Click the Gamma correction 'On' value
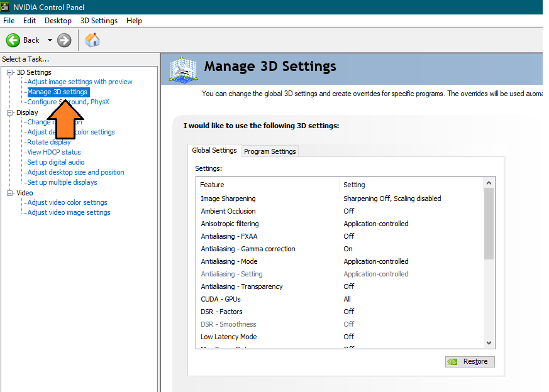The height and width of the screenshot is (392, 549). pyautogui.click(x=348, y=249)
